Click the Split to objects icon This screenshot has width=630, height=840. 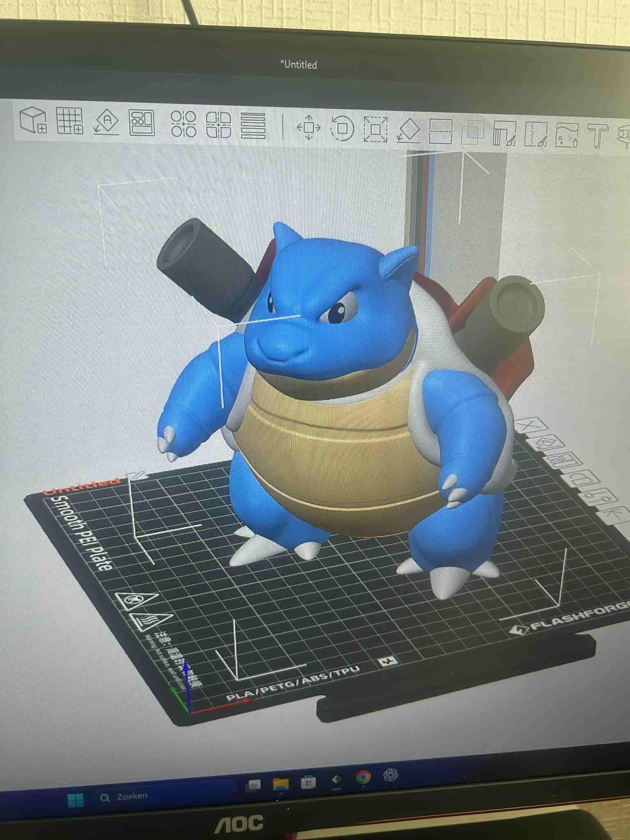(183, 124)
